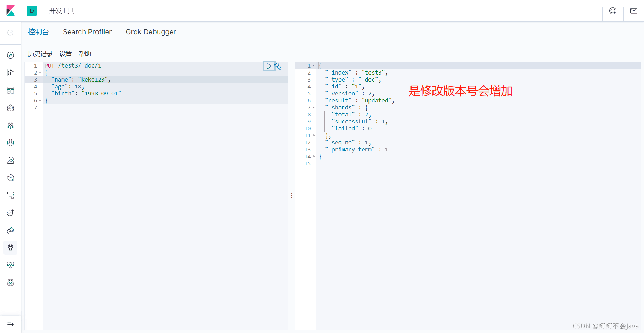
Task: Click the 开发工具 breadcrumb title
Action: (x=62, y=11)
